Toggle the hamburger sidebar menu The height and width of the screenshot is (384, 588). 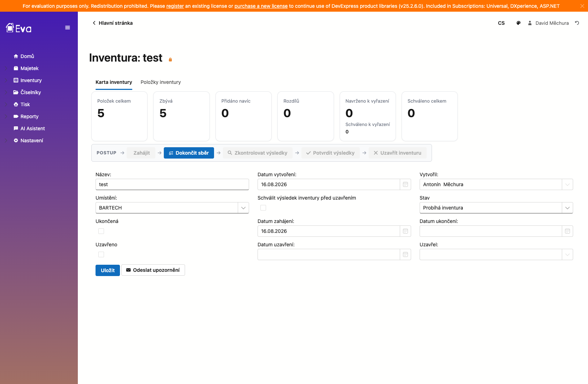68,28
